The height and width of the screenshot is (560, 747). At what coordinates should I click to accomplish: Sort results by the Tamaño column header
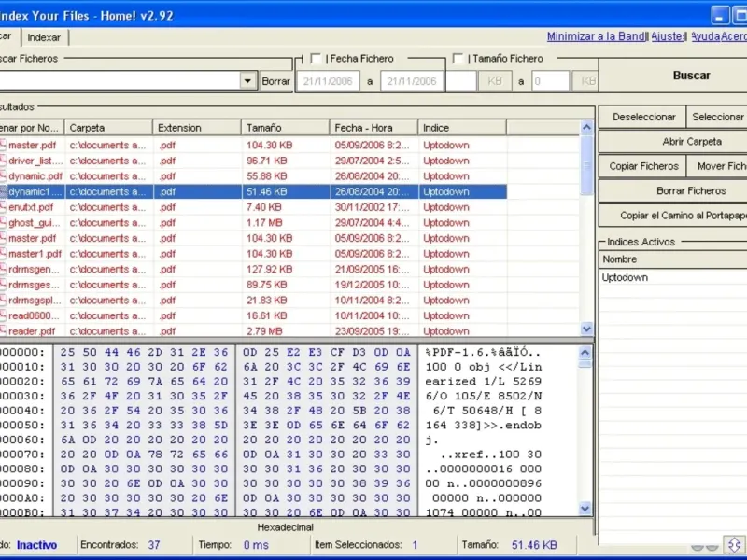point(285,127)
